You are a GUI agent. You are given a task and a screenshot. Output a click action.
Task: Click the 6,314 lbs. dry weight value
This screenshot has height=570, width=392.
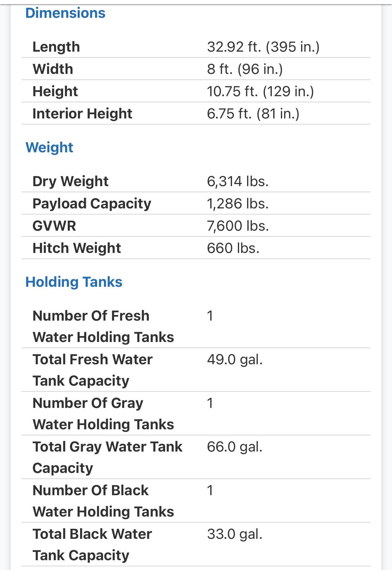[238, 181]
